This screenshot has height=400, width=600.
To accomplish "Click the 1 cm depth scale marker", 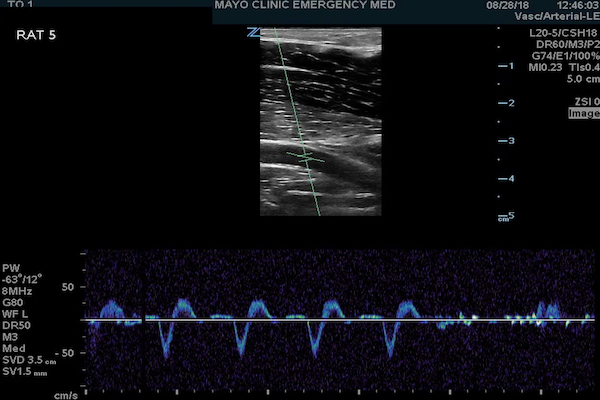I will click(506, 66).
